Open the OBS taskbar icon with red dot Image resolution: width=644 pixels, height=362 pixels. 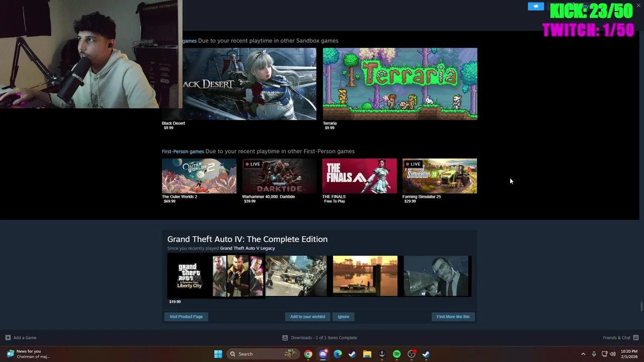[412, 354]
